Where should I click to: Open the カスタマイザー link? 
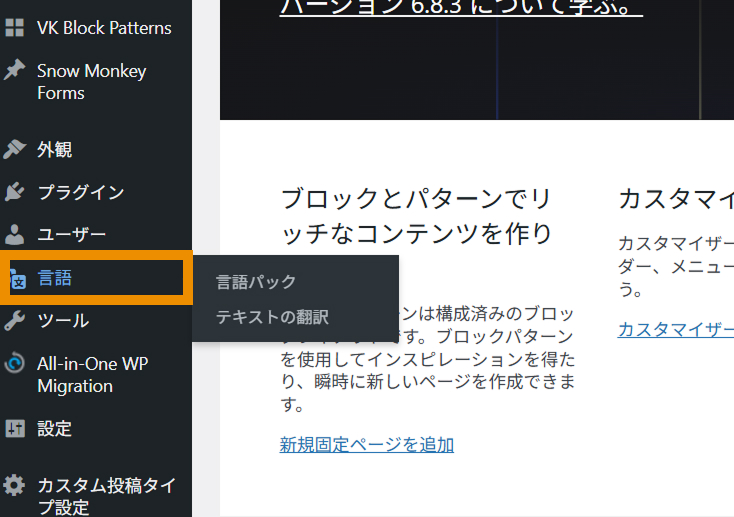(675, 329)
